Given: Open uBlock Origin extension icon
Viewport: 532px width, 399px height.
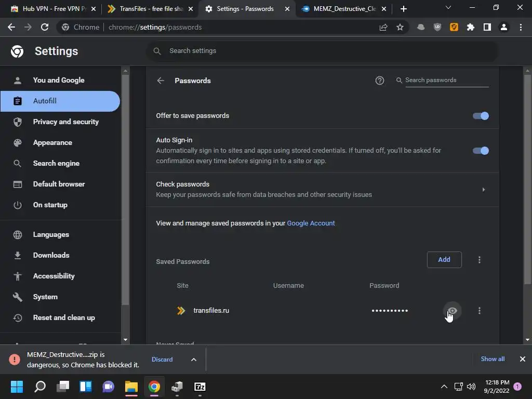Looking at the screenshot, I should coord(437,27).
